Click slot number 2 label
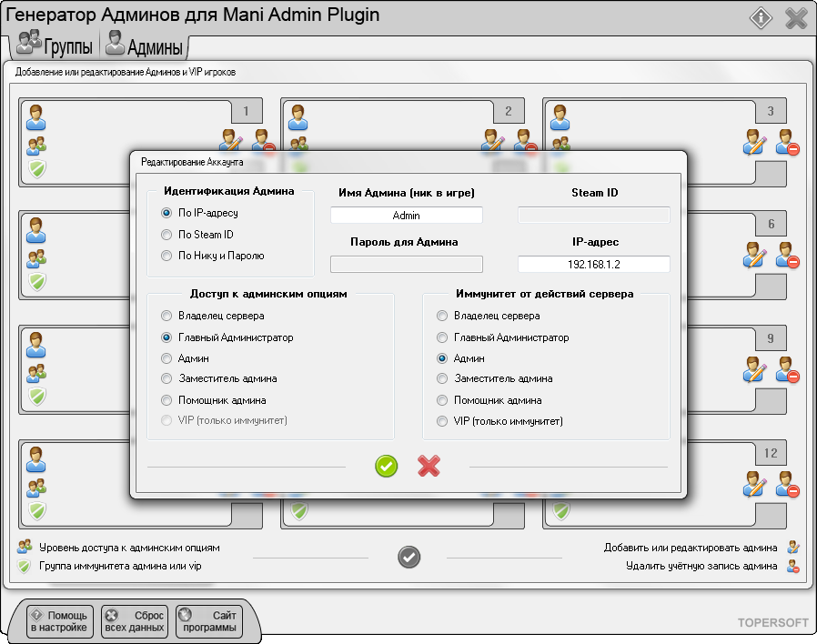The width and height of the screenshot is (817, 644). point(509,111)
